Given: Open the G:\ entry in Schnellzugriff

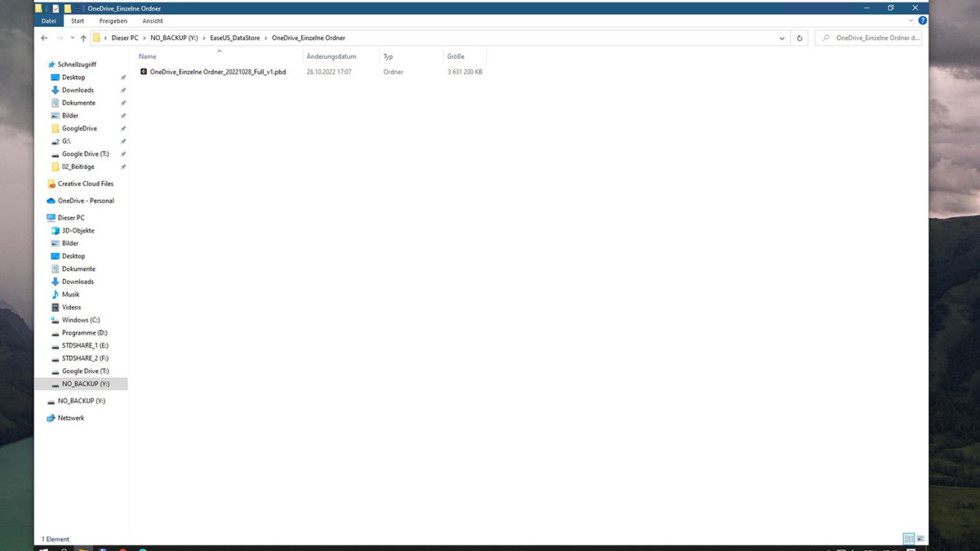Looking at the screenshot, I should 66,141.
